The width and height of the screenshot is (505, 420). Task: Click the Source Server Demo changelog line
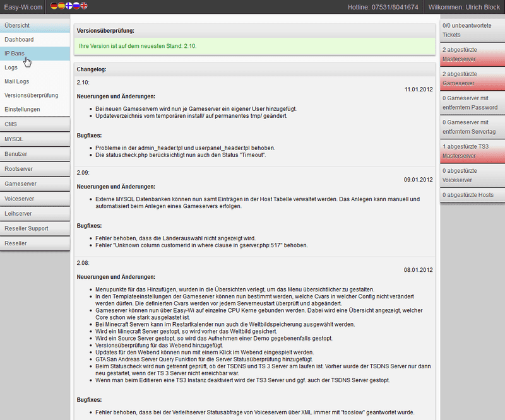[214, 339]
